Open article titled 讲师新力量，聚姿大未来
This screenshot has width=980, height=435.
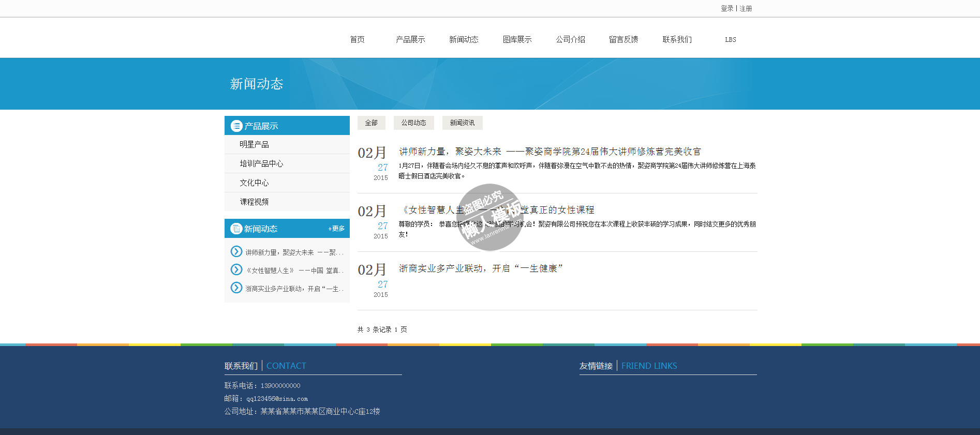pos(550,152)
